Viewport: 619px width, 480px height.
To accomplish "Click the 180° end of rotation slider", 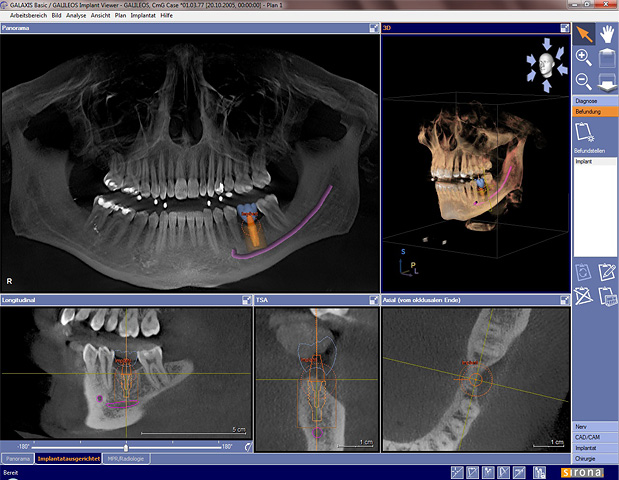I will 227,447.
